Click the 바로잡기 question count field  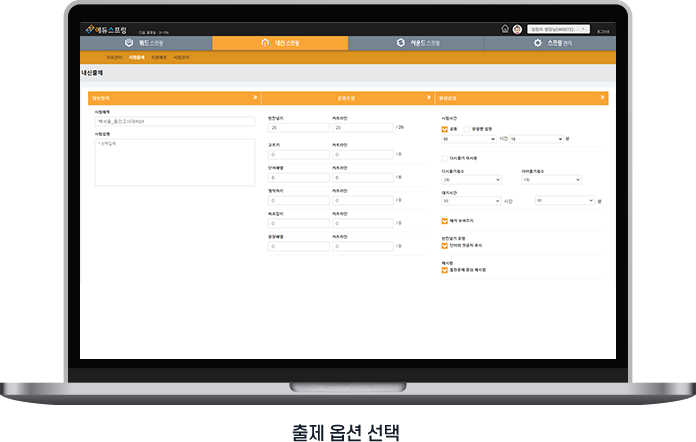tap(299, 224)
